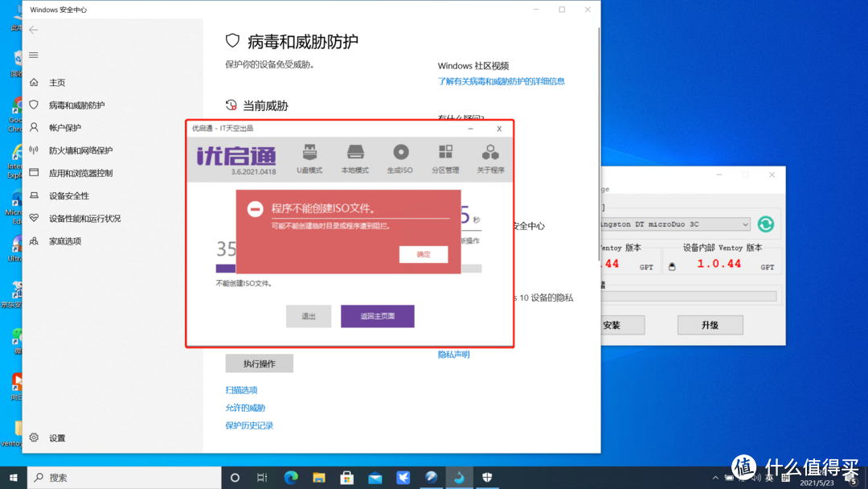Screen dimensions: 868x489
Task: Open Windows Defender from the taskbar
Action: pos(487,477)
